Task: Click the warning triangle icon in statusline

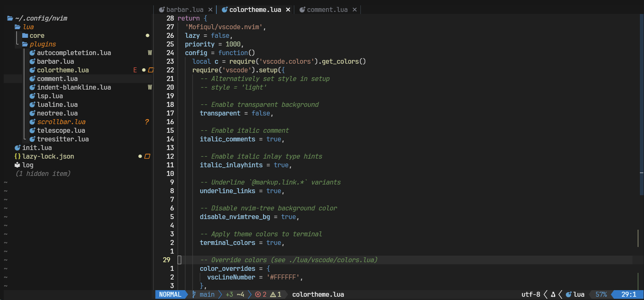Action: click(x=272, y=295)
